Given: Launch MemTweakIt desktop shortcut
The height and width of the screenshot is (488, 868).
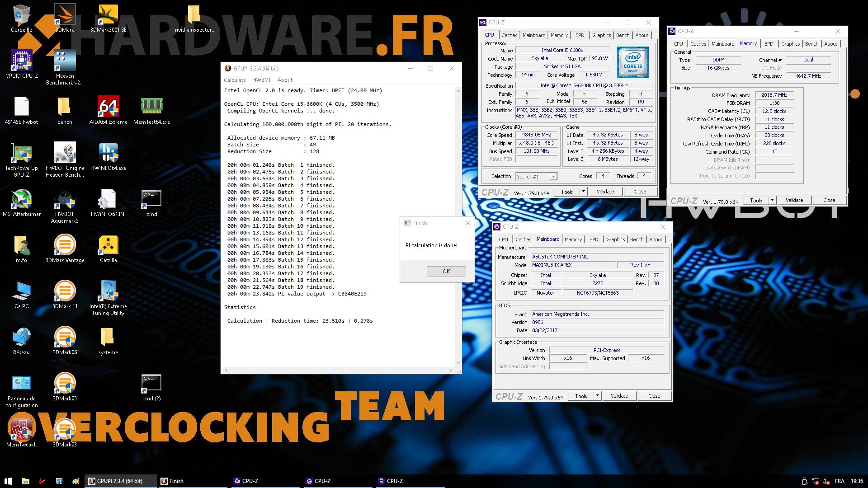Looking at the screenshot, I should point(21,433).
